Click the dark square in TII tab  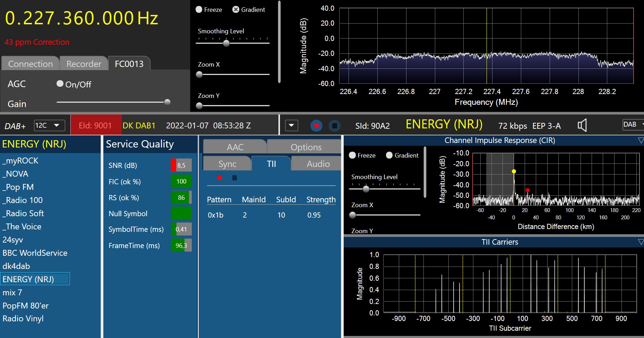click(234, 178)
